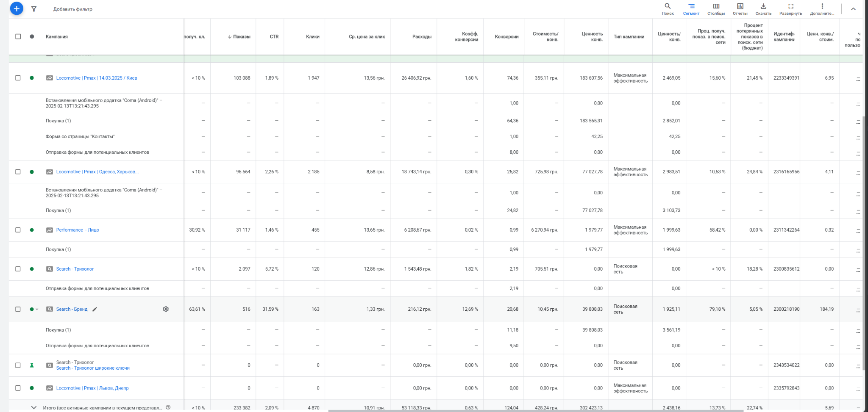Expand the Итого totals row chevron
This screenshot has width=868, height=412.
34,407
